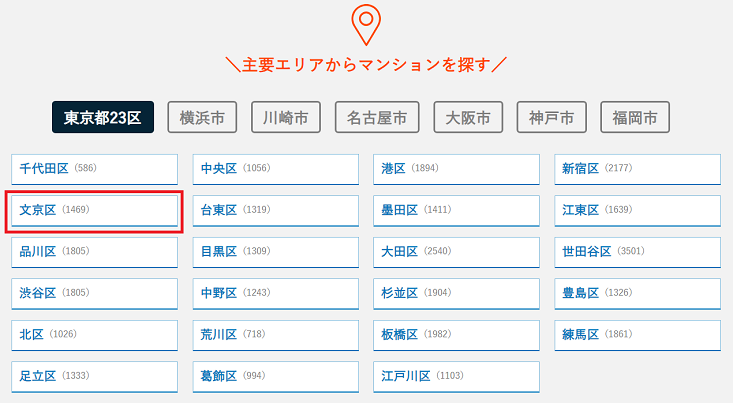Choose 江戸川区 (1103) area
The width and height of the screenshot is (733, 403).
click(x=456, y=377)
